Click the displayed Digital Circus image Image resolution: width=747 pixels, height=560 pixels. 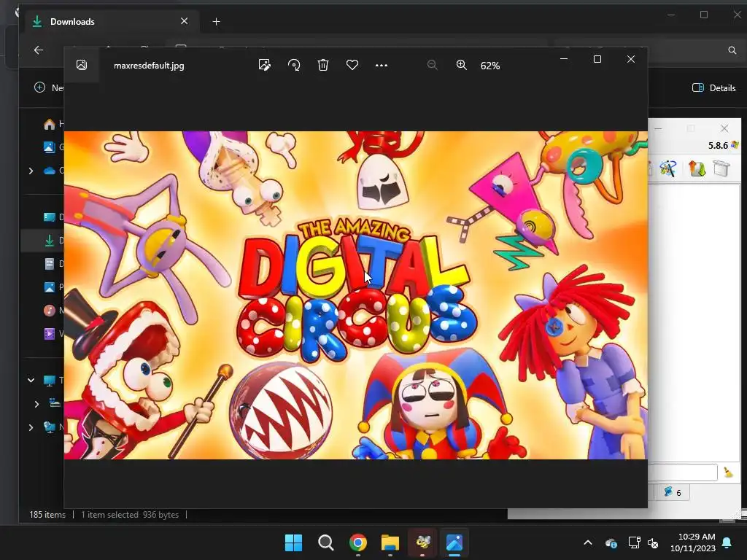355,295
